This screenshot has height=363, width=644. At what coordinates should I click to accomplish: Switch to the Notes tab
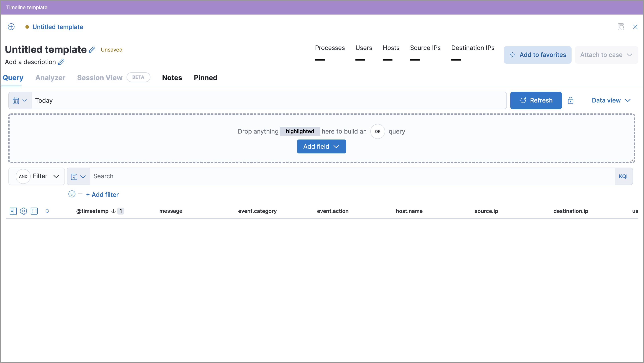(172, 77)
